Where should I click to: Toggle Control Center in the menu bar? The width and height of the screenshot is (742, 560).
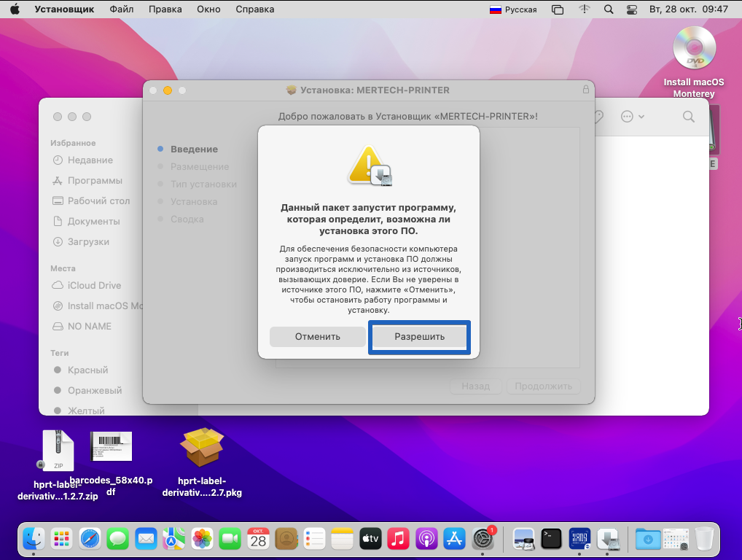click(x=631, y=9)
